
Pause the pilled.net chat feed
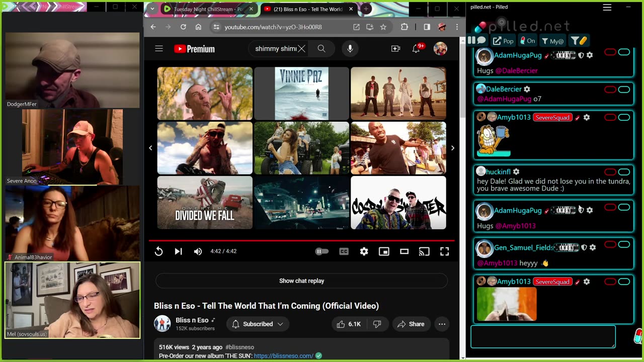(471, 40)
